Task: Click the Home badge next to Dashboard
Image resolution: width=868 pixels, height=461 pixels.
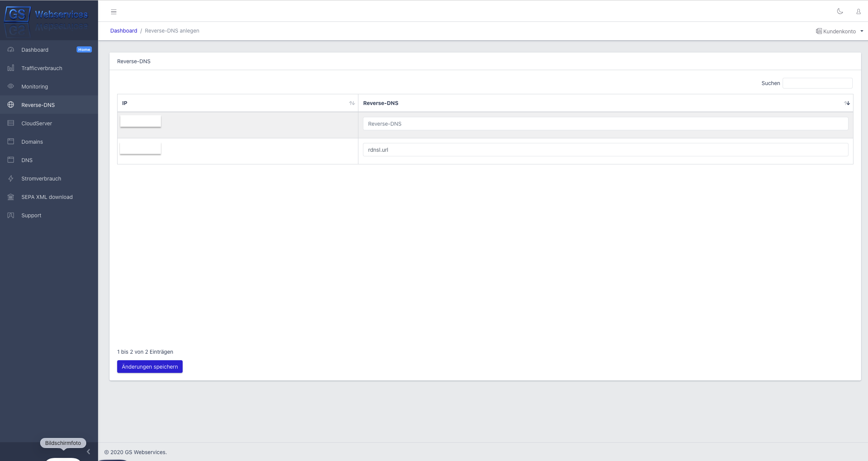Action: click(84, 49)
